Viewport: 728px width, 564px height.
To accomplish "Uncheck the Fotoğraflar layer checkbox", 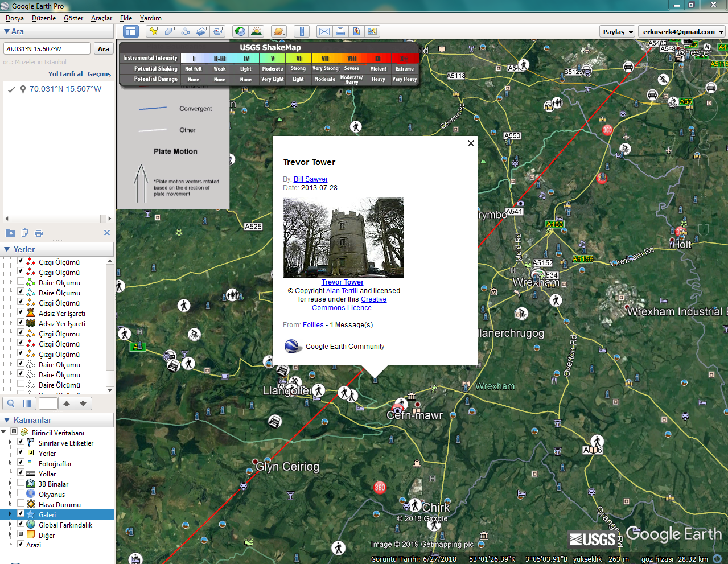I will pos(20,463).
